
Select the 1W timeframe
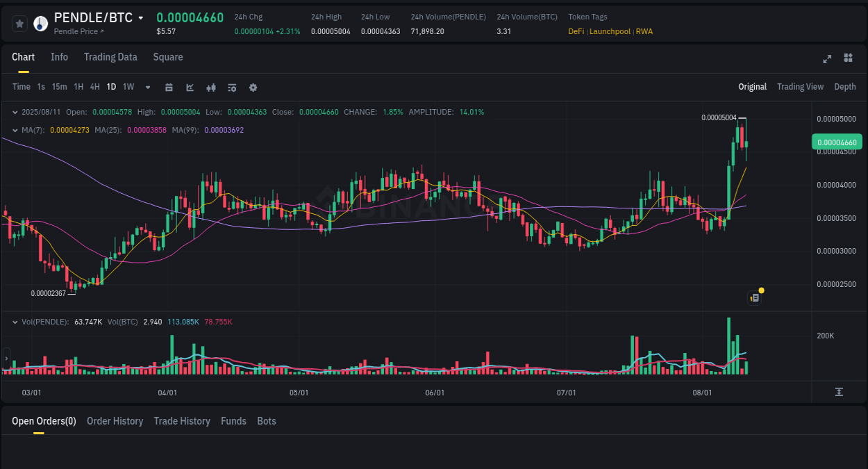point(128,87)
